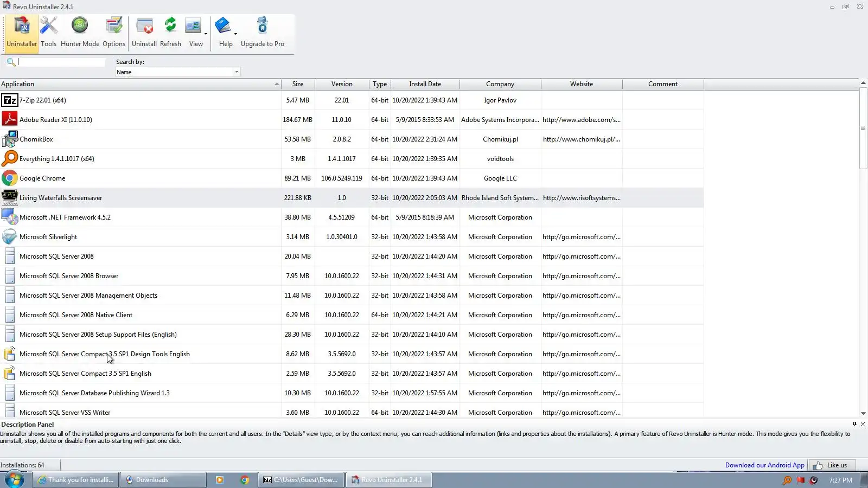Click Upgrade to Pro icon
The image size is (868, 488).
pyautogui.click(x=263, y=33)
